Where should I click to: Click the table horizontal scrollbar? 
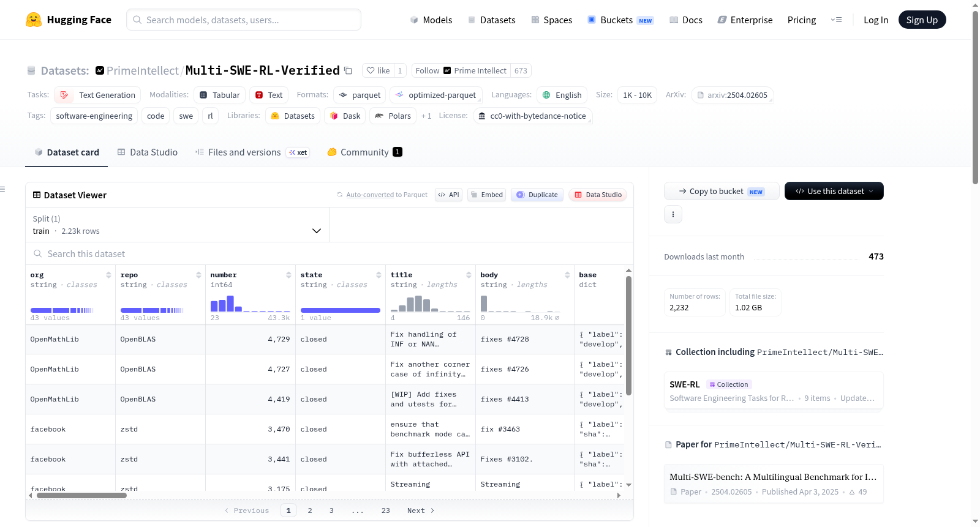pyautogui.click(x=81, y=495)
